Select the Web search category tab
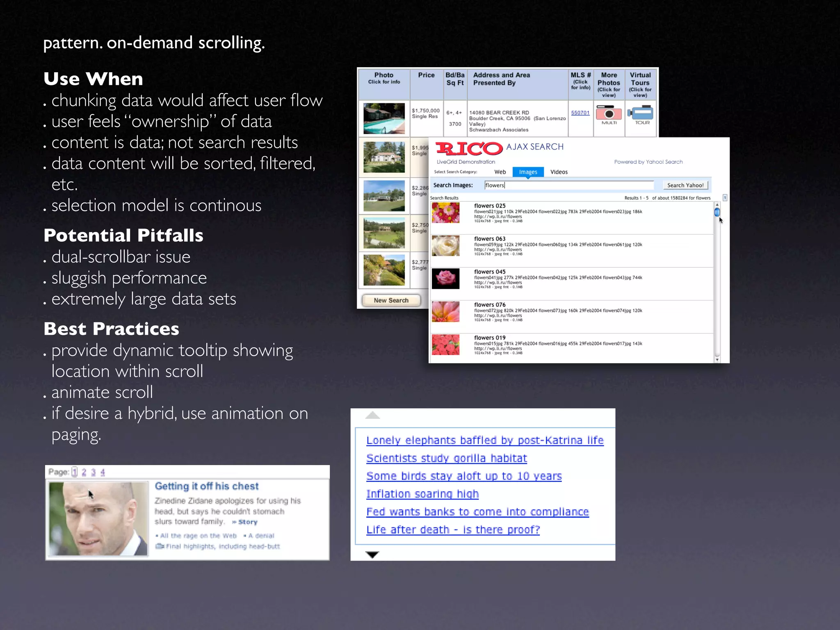 [x=500, y=172]
